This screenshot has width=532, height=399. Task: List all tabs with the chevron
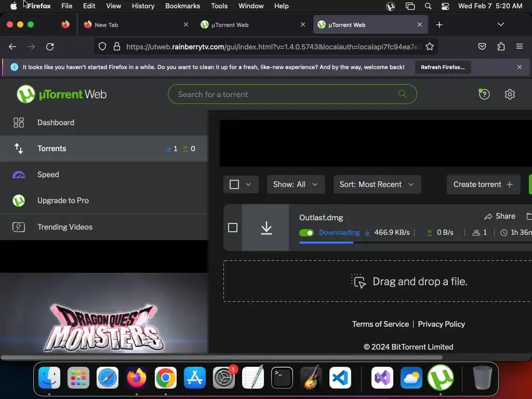click(500, 24)
